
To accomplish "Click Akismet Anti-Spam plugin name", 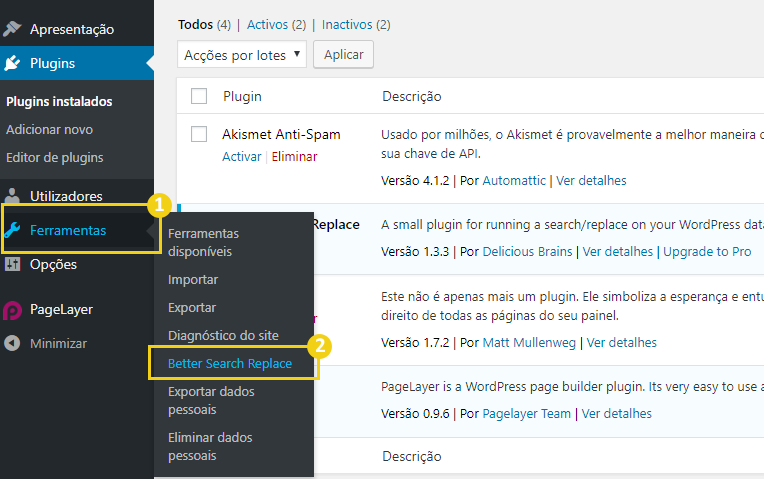I will pos(281,134).
